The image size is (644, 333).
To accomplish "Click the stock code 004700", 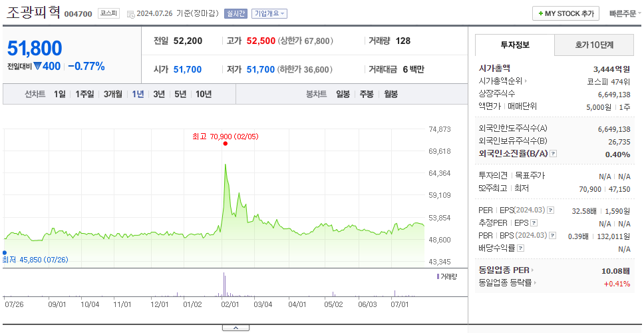I will point(78,15).
